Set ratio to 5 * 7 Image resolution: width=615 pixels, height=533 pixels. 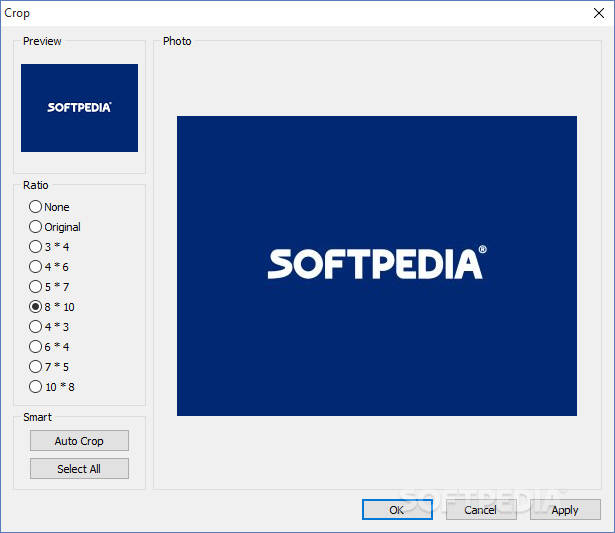[x=49, y=287]
